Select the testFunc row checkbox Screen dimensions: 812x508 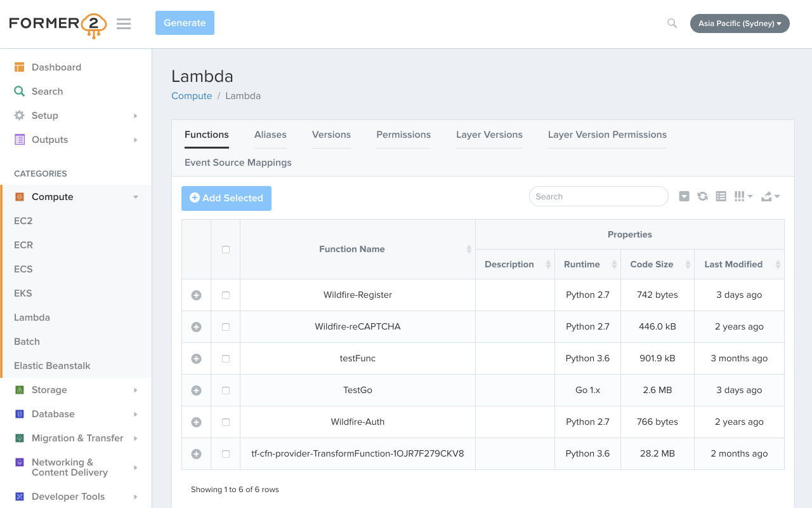(x=226, y=359)
